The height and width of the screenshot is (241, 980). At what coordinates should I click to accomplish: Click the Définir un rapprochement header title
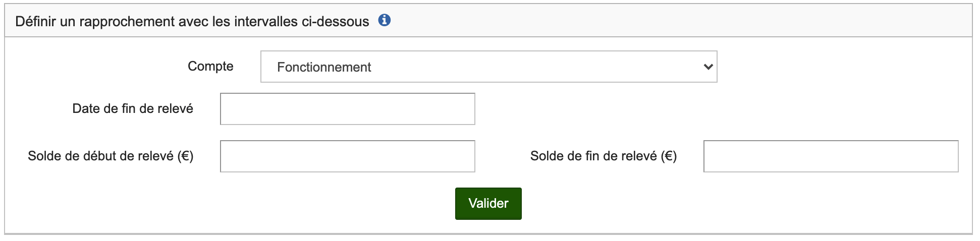192,22
